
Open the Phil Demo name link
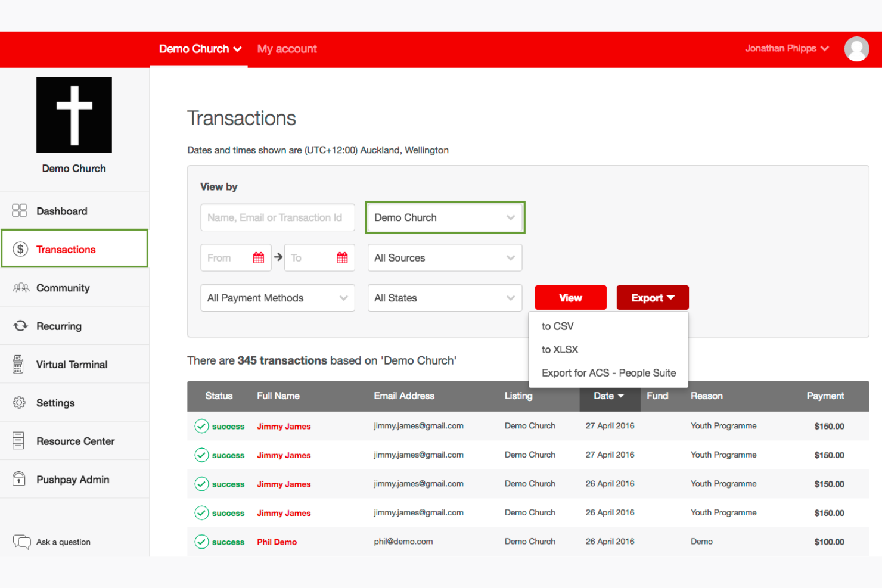277,542
